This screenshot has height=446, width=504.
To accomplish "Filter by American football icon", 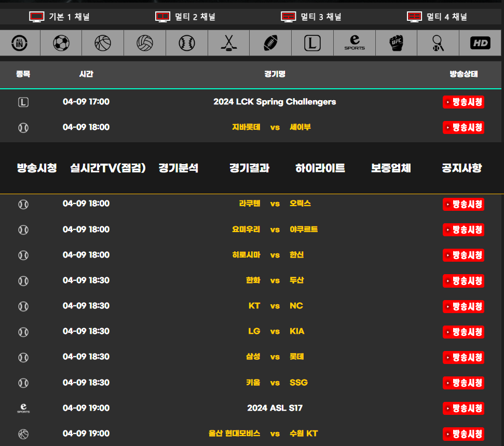I will 270,43.
